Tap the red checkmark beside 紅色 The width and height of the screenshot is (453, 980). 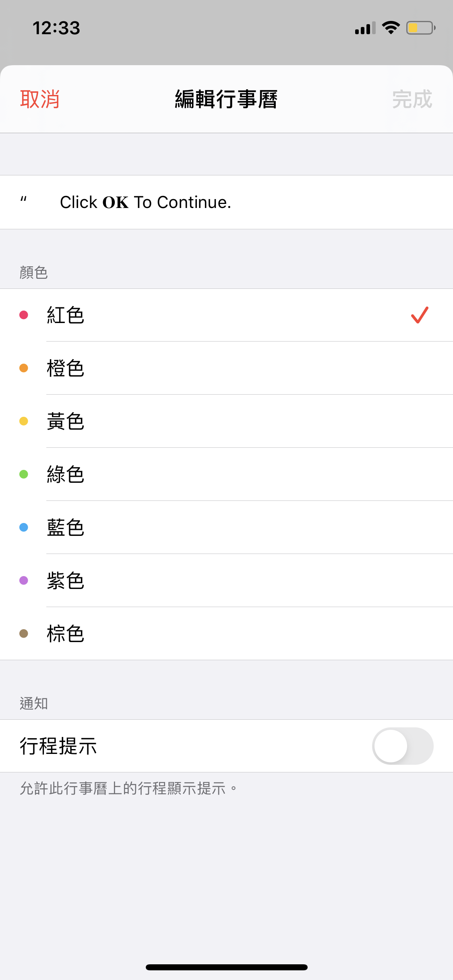pyautogui.click(x=420, y=315)
